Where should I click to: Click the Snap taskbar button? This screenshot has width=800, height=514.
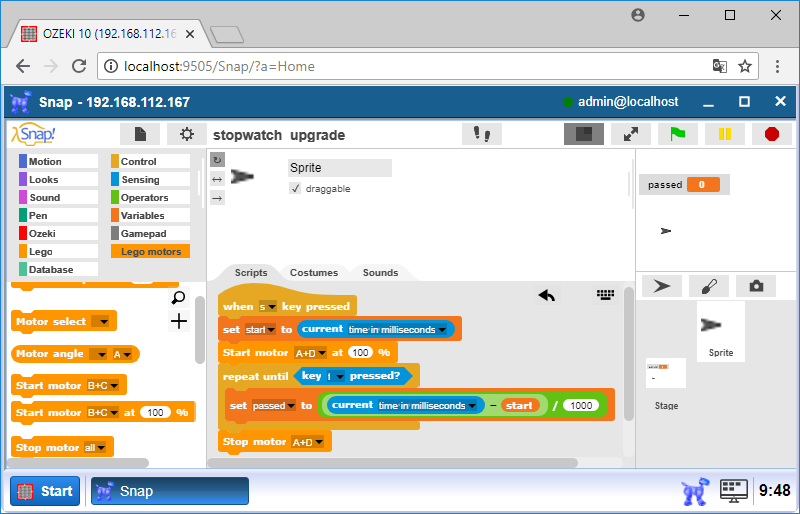point(170,491)
